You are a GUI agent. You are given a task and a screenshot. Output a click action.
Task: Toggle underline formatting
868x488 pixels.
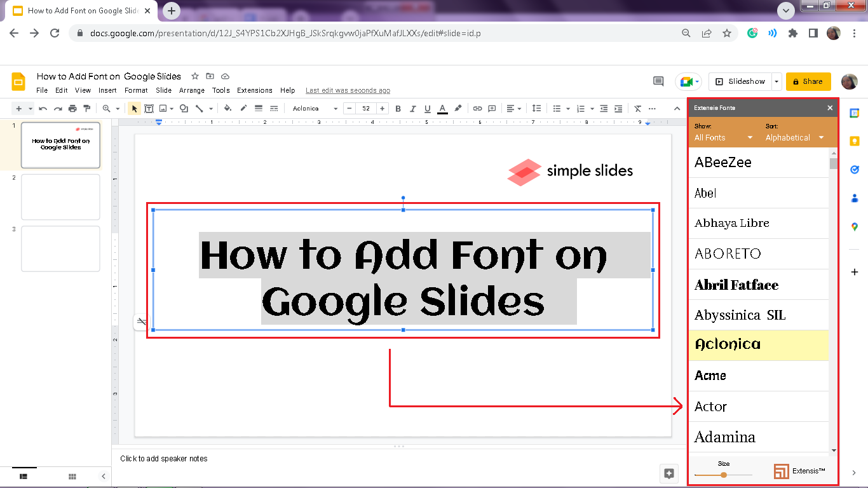point(427,108)
